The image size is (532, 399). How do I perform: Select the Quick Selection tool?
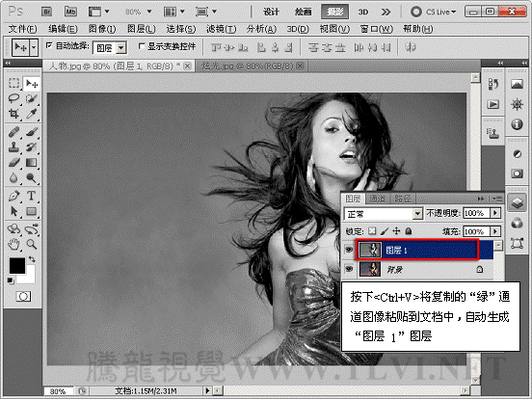pos(32,98)
